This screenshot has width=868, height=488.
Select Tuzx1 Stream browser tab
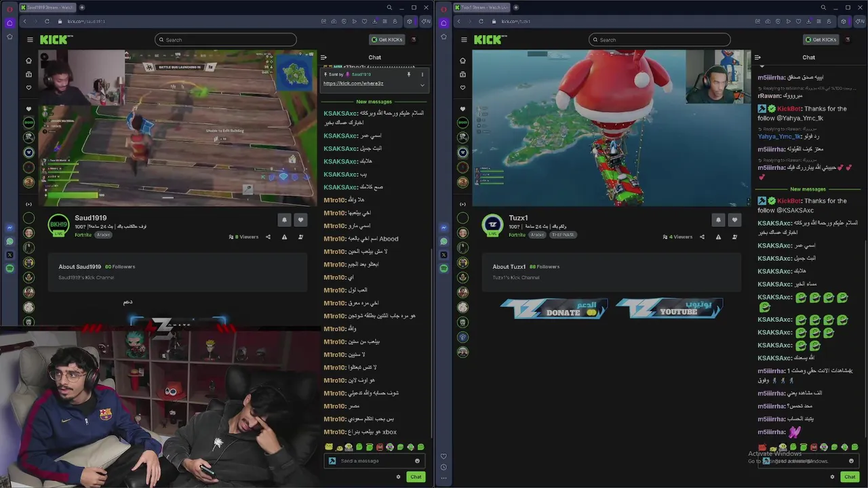(481, 7)
